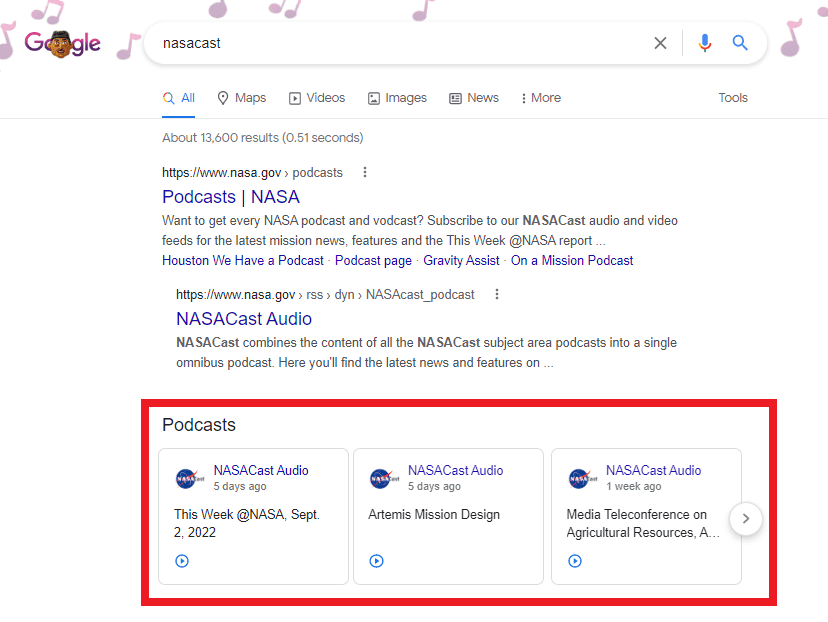Viewport: 828px width, 622px height.
Task: Click the search magnifying glass icon
Action: coord(740,43)
